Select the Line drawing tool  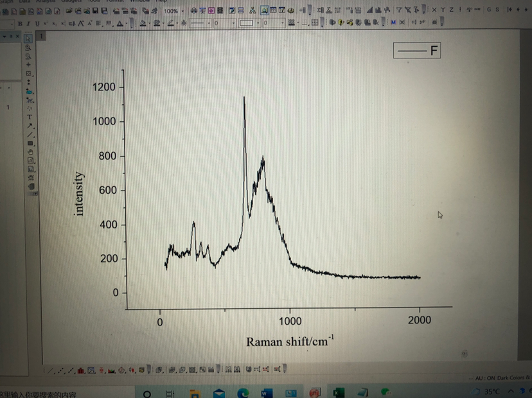pos(30,135)
